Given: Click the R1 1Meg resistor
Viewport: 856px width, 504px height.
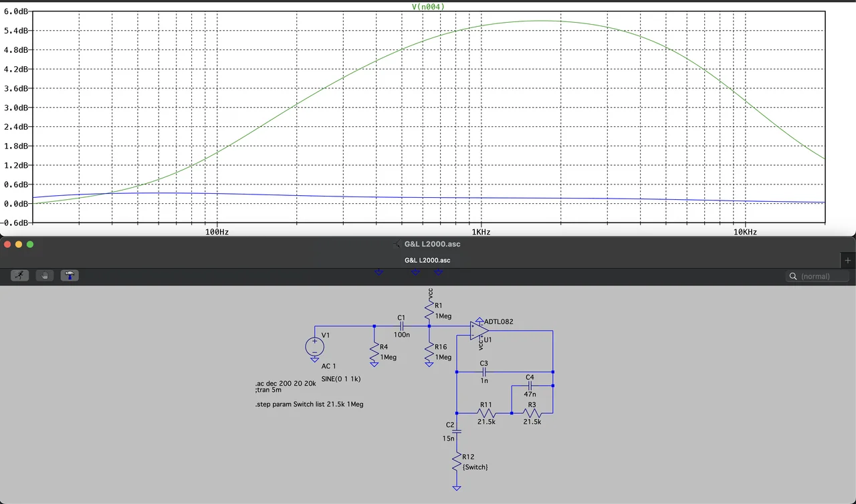Looking at the screenshot, I should (x=429, y=310).
